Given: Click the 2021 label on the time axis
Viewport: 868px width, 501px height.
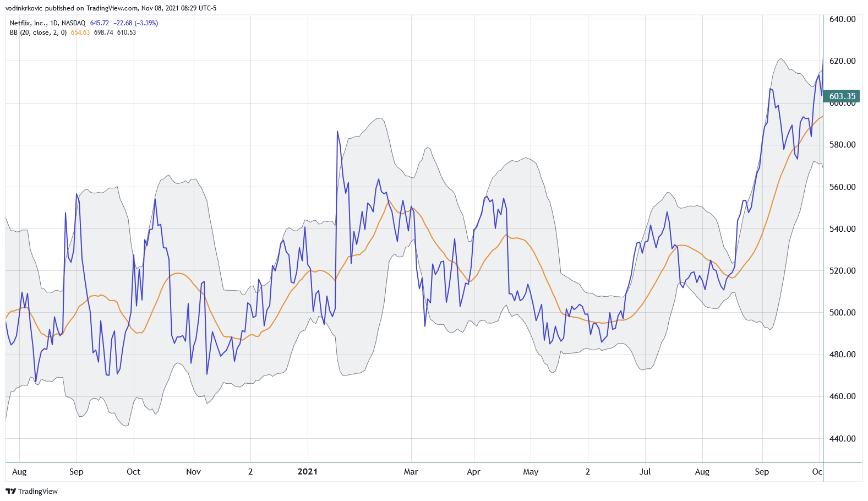Looking at the screenshot, I should click(x=307, y=471).
